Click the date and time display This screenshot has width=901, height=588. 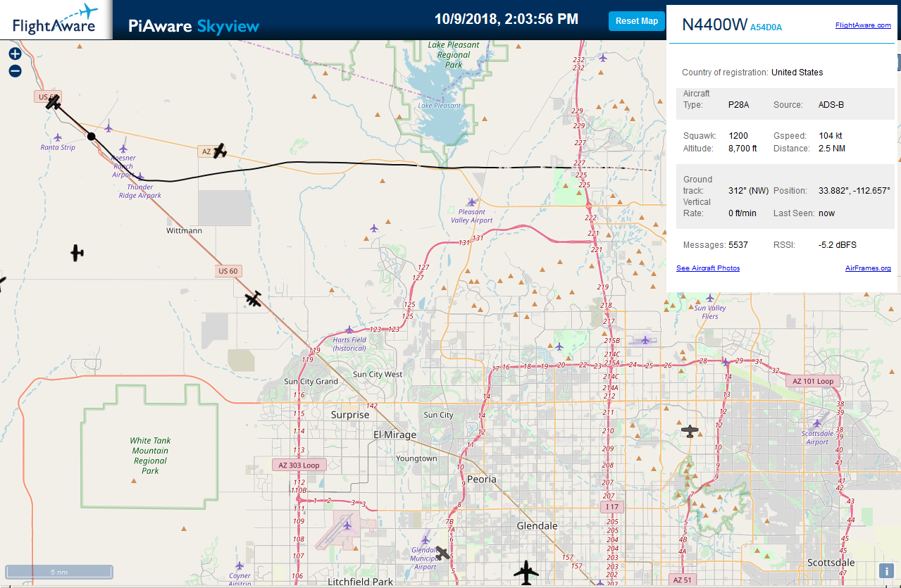(x=507, y=19)
